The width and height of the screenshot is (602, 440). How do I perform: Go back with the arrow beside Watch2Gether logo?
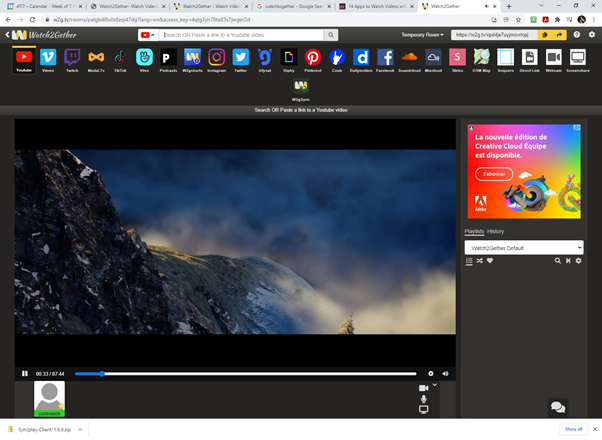pos(7,35)
